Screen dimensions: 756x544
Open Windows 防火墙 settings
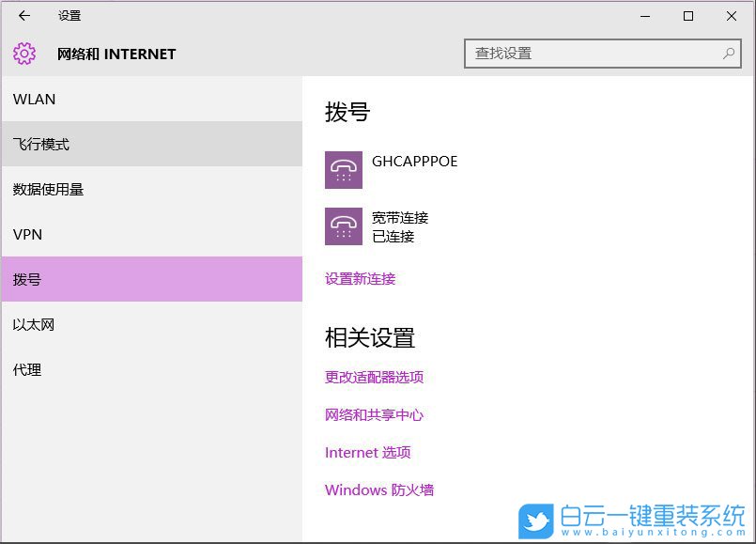click(x=379, y=490)
